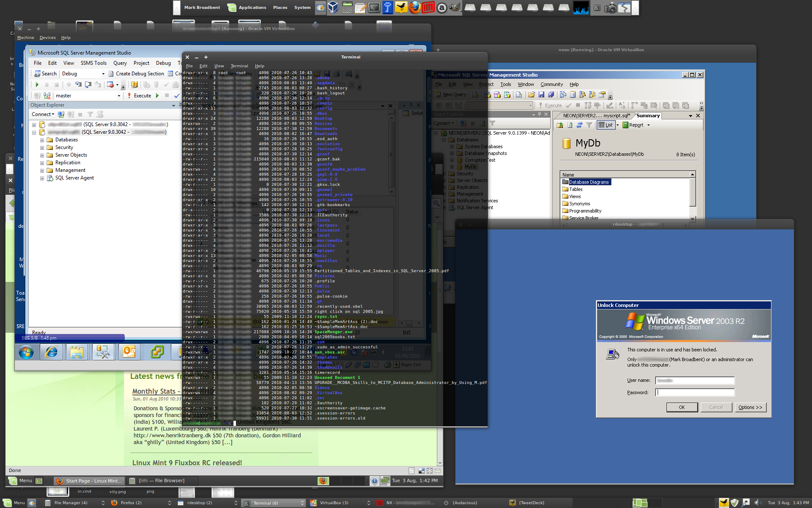Open the master database dropdown
Viewport: 812px width, 508px height.
(x=119, y=96)
